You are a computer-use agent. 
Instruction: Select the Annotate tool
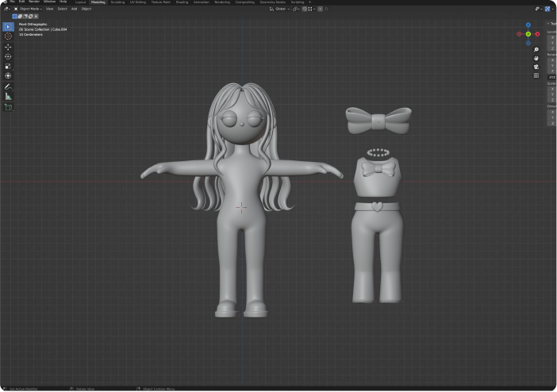click(x=8, y=86)
